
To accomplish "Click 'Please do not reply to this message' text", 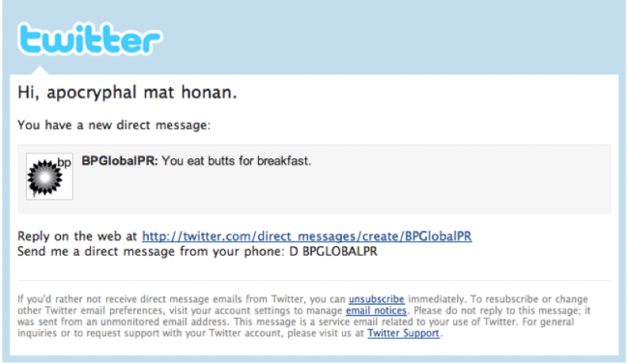I will point(497,310).
